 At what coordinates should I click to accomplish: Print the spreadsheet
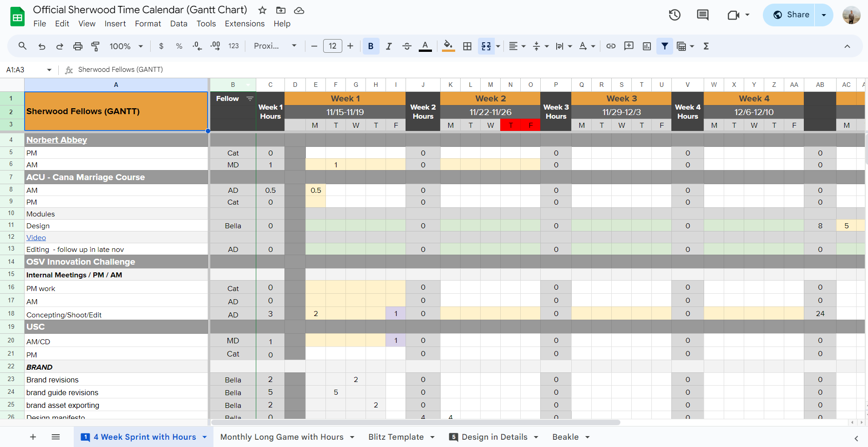click(x=78, y=46)
